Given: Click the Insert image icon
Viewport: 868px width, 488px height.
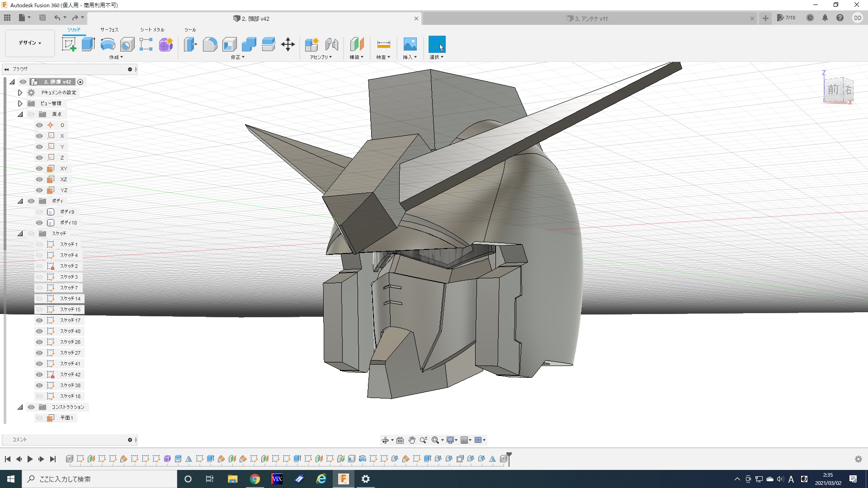Looking at the screenshot, I should (x=410, y=44).
